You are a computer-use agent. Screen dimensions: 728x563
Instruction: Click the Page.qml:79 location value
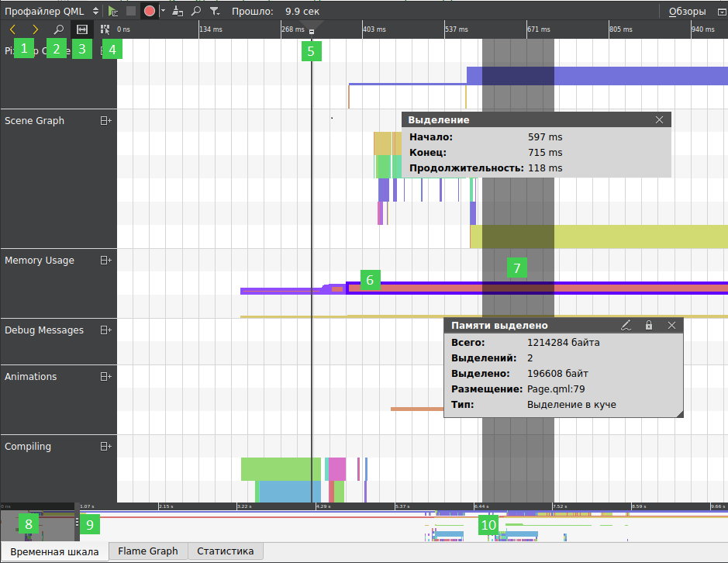(556, 389)
